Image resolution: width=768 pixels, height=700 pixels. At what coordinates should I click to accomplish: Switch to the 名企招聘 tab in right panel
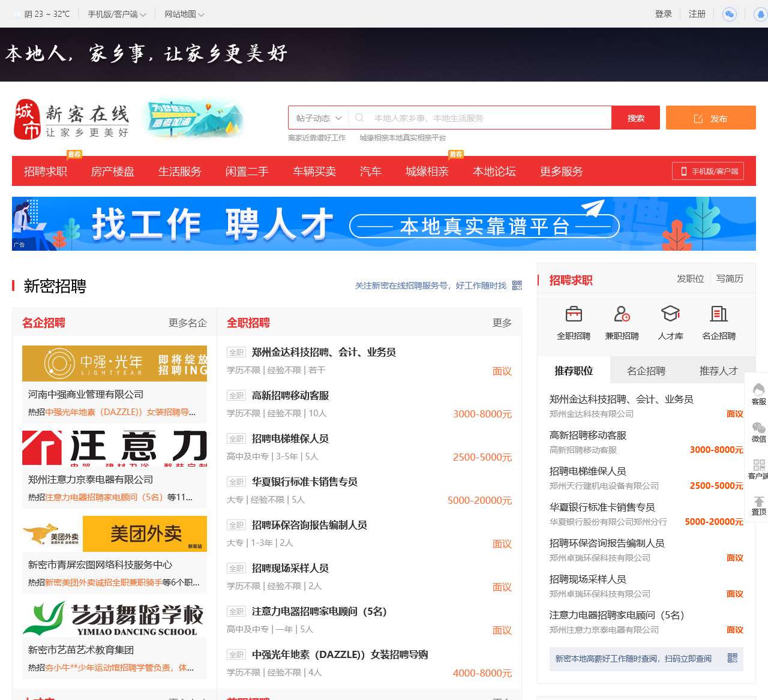[646, 371]
